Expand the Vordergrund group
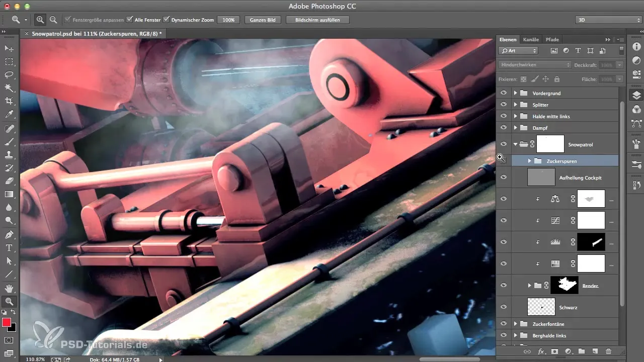This screenshot has height=362, width=644. coord(515,93)
